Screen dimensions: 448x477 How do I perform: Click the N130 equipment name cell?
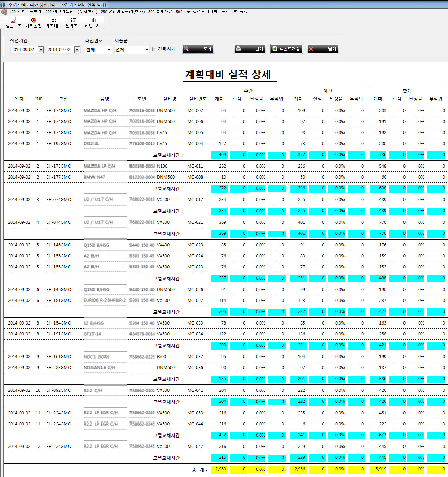click(x=162, y=166)
